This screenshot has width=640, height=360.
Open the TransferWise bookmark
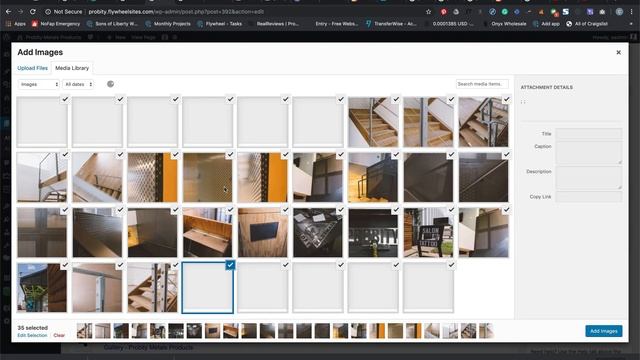click(391, 24)
